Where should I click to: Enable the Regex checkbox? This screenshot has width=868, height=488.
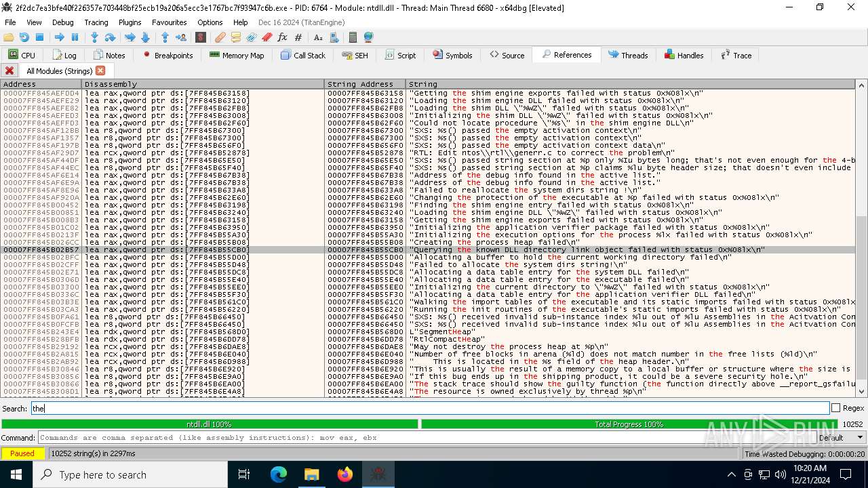click(835, 408)
